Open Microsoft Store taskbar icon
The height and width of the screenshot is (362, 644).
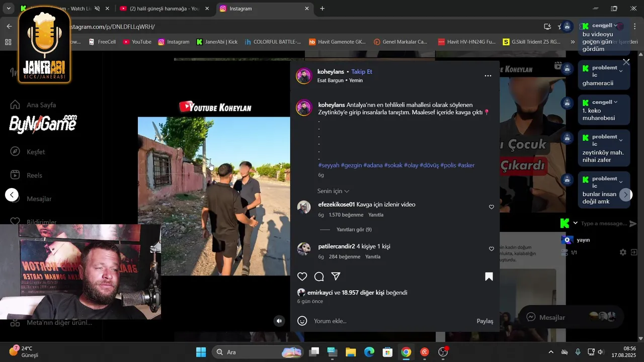pyautogui.click(x=387, y=352)
